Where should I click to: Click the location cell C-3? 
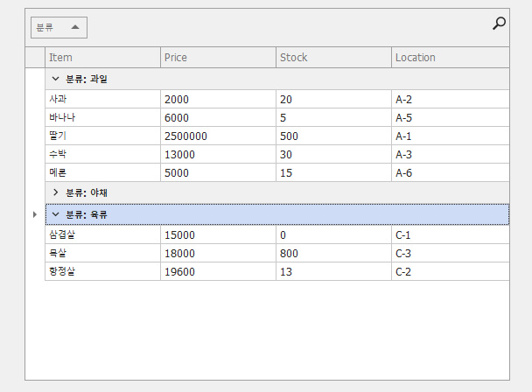(451, 253)
